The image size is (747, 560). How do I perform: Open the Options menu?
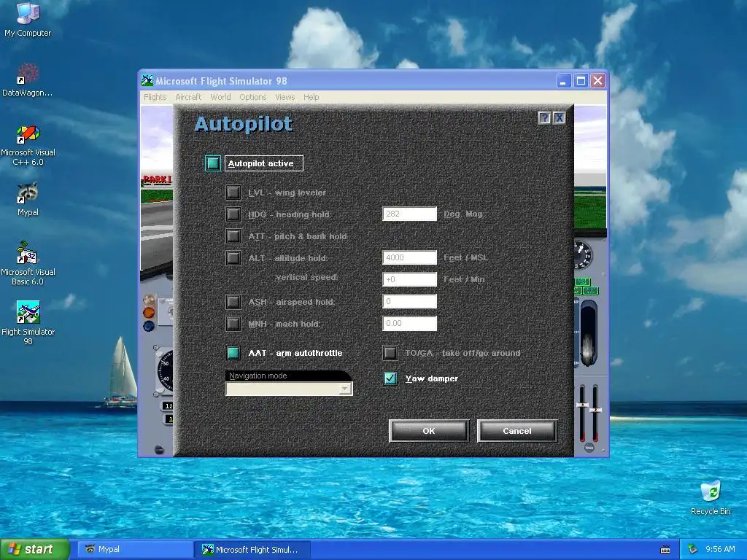point(253,97)
